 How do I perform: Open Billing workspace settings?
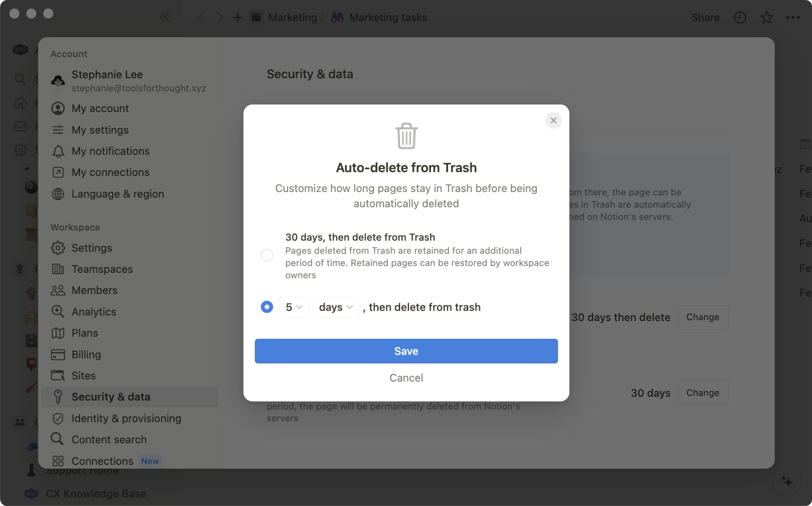click(x=86, y=354)
